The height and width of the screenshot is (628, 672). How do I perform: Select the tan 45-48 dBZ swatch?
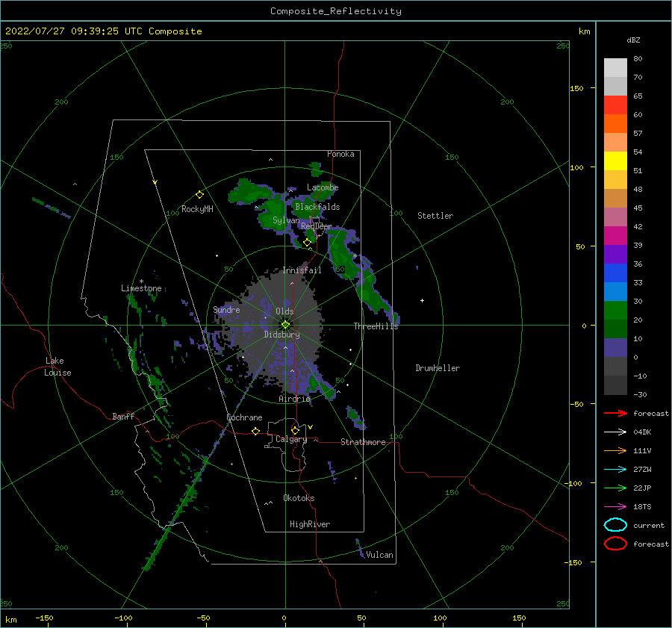[x=615, y=198]
